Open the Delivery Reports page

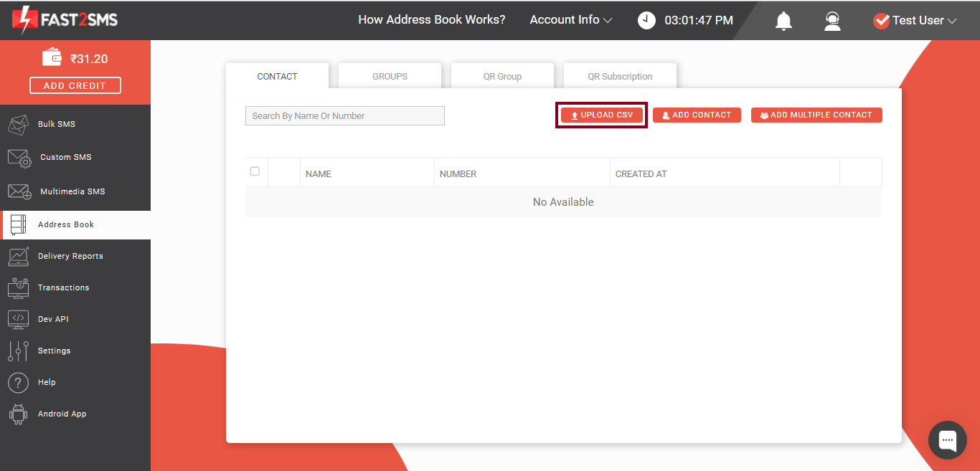click(x=70, y=256)
